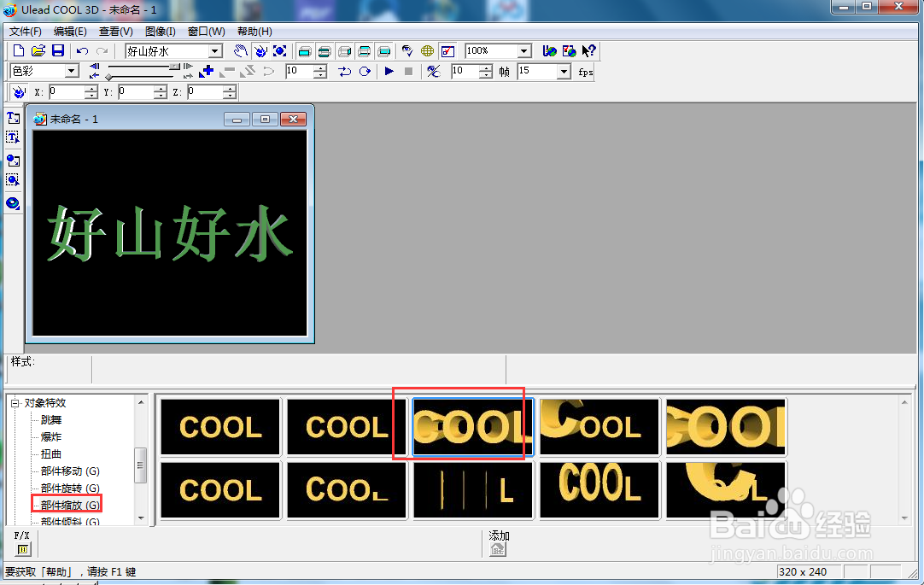This screenshot has height=585, width=924.
Task: Toggle the second toolbar visibility button
Action: coord(325,51)
